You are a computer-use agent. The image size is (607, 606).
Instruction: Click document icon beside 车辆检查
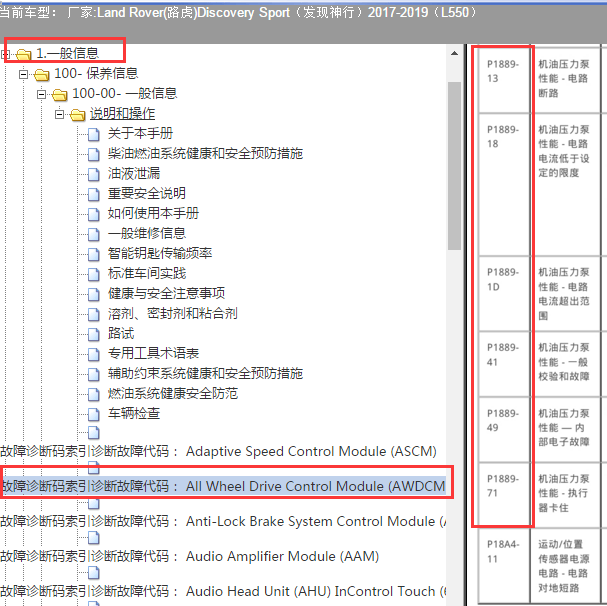tap(94, 414)
